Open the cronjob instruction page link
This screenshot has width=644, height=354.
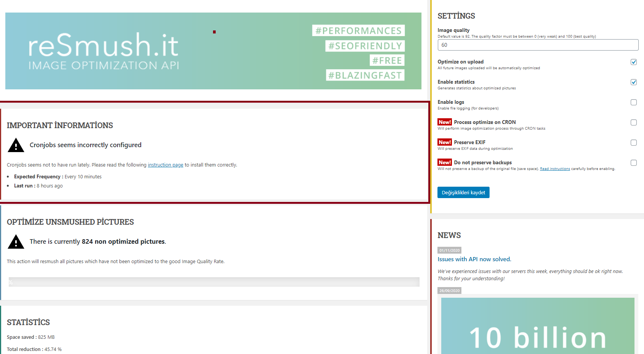point(165,165)
